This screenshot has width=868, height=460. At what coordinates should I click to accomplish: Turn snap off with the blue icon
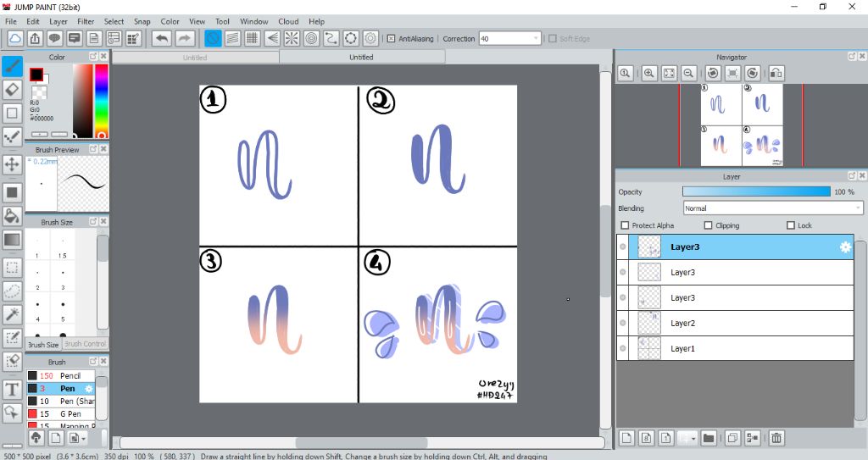pos(213,38)
